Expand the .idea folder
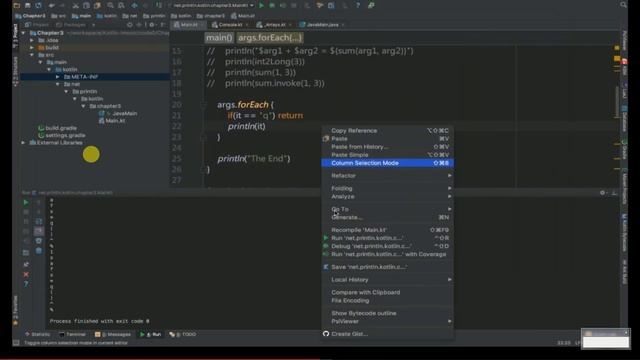 point(32,40)
